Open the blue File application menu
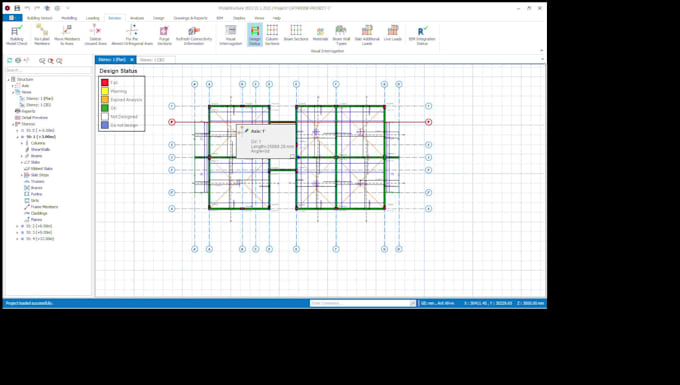The image size is (680, 385). tap(12, 18)
